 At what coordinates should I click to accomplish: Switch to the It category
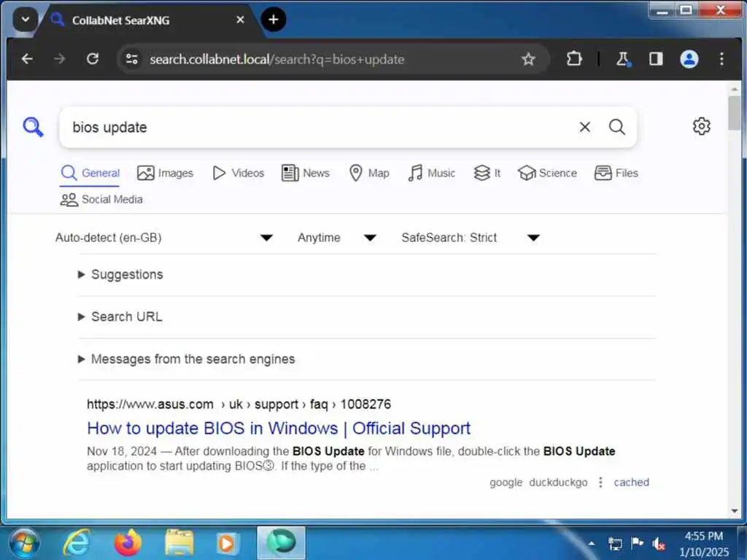coord(487,173)
